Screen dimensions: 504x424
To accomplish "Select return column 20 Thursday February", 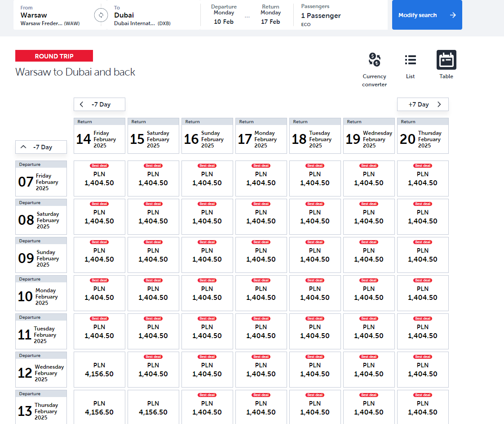I will (423, 136).
